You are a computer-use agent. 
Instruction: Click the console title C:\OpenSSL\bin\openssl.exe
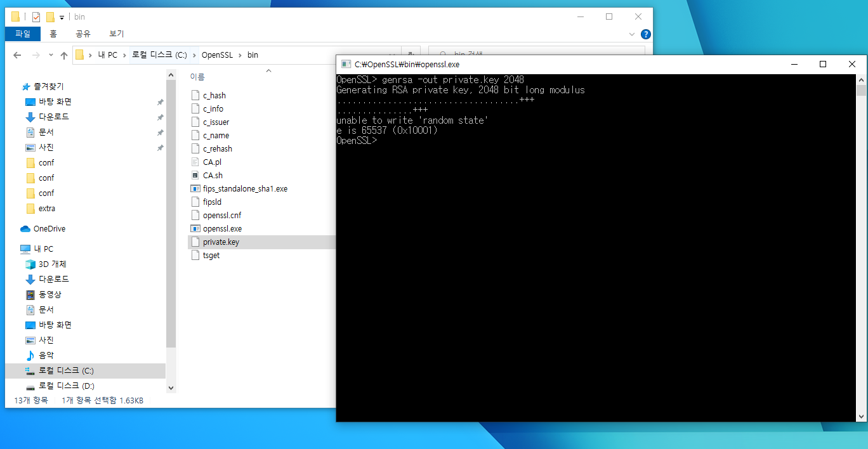pos(407,64)
